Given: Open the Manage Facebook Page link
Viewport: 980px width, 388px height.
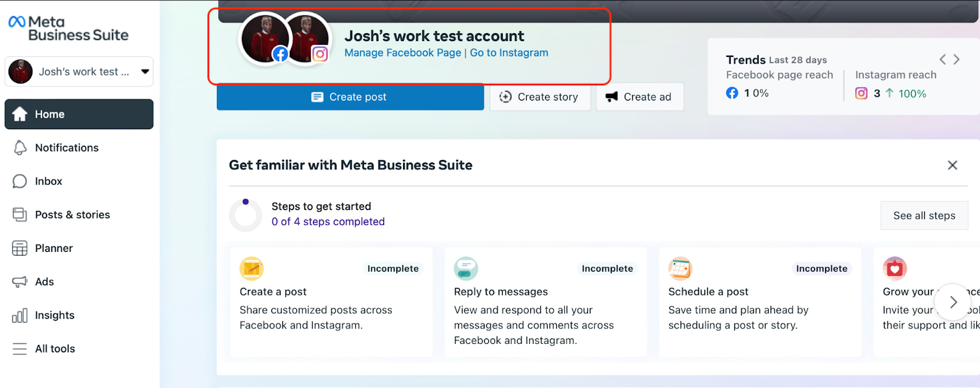Looking at the screenshot, I should pyautogui.click(x=402, y=53).
